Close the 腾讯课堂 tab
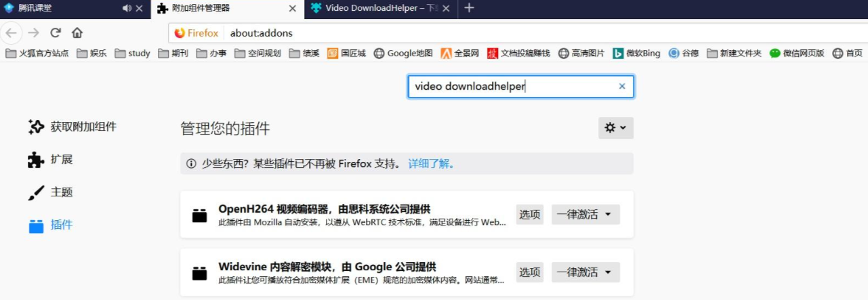The image size is (868, 300). tap(140, 9)
